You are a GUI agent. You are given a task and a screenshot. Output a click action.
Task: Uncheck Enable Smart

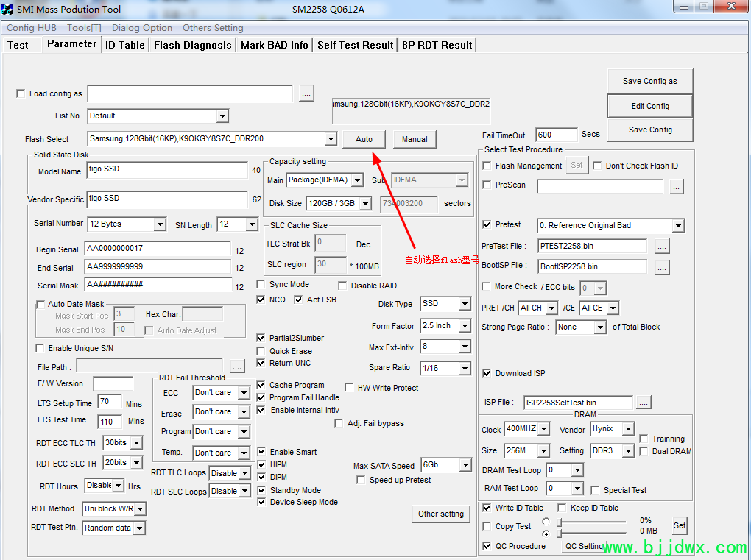[261, 451]
